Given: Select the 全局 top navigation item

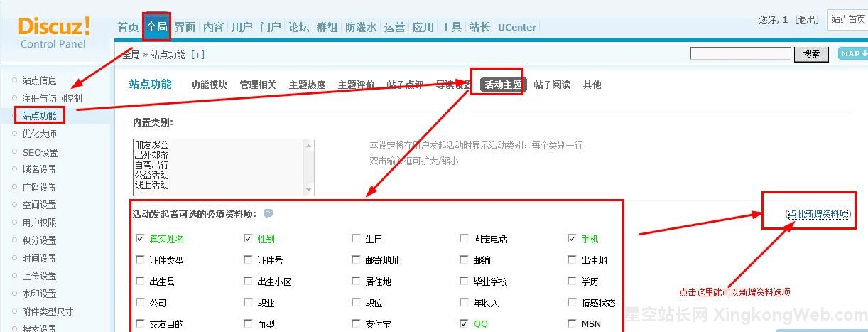Looking at the screenshot, I should [156, 27].
